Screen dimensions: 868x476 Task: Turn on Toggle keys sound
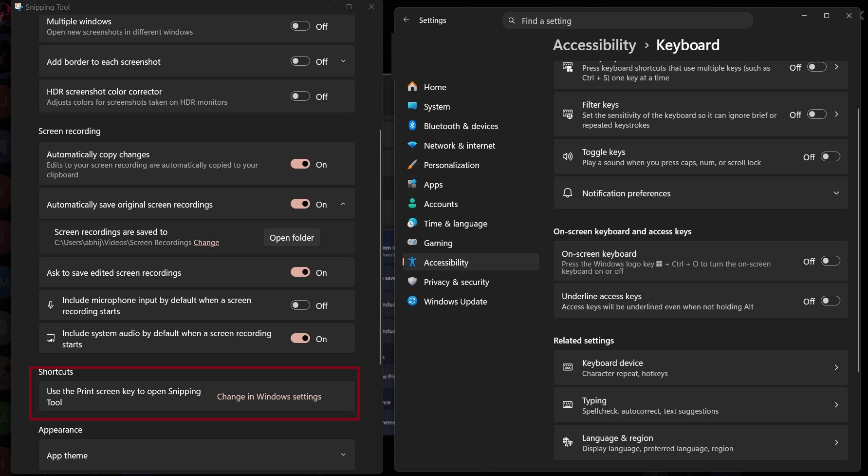click(x=830, y=156)
